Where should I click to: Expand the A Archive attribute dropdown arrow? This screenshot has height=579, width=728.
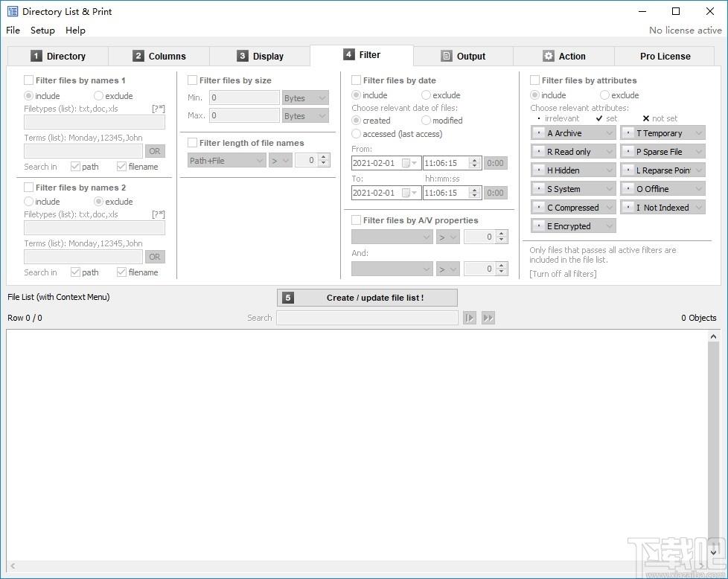(x=610, y=132)
